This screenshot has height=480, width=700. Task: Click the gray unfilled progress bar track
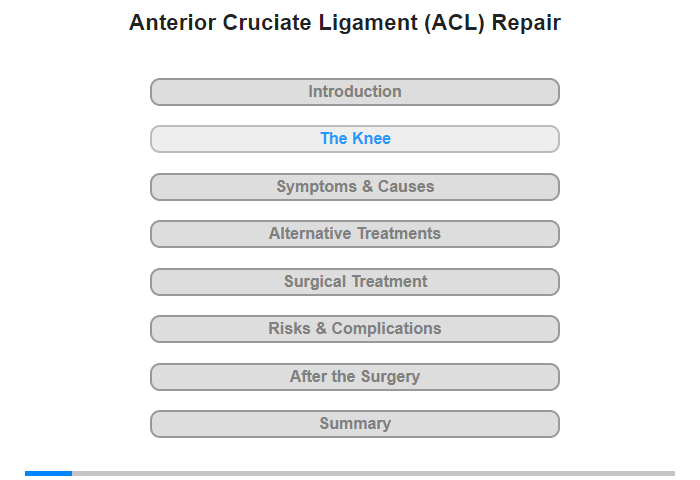(373, 473)
